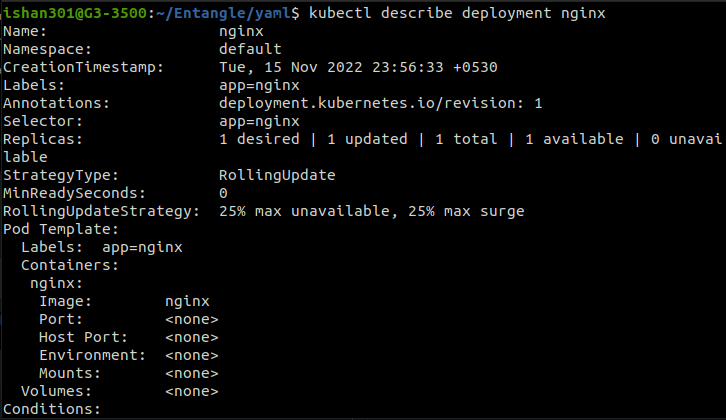Click the Environment value <none>
726x420 pixels.
(x=192, y=355)
